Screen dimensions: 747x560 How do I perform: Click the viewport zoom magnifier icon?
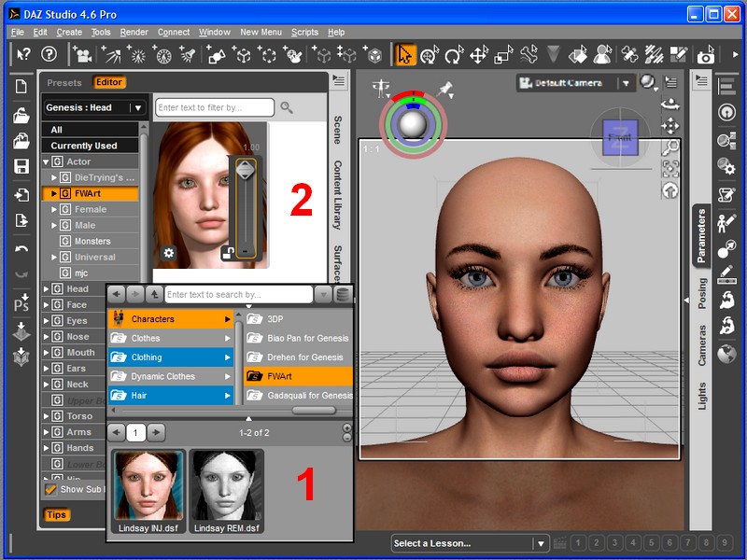click(x=670, y=147)
